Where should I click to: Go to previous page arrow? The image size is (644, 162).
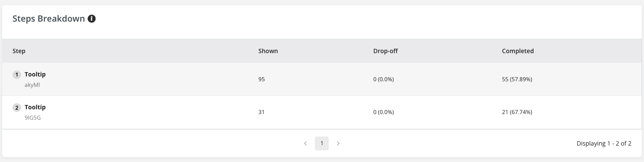tap(305, 143)
